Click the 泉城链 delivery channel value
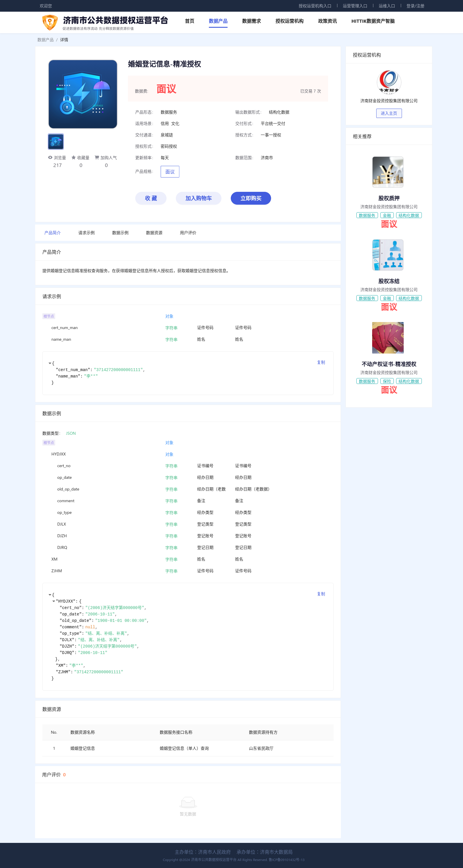The width and height of the screenshot is (463, 868). click(167, 135)
